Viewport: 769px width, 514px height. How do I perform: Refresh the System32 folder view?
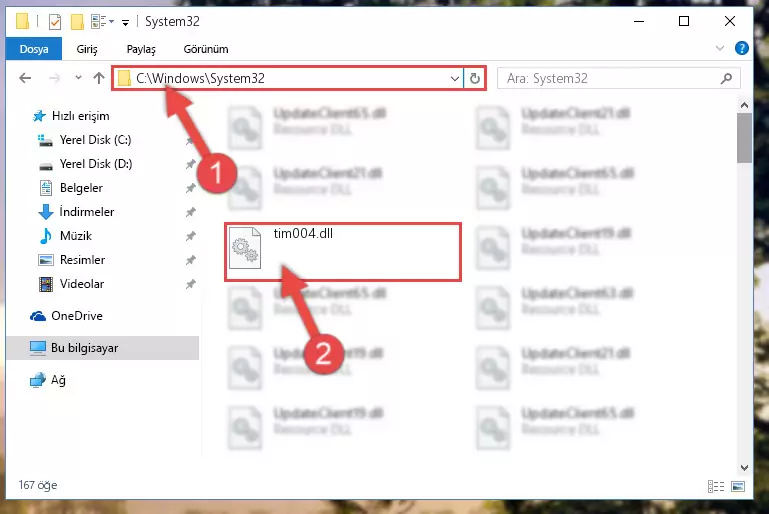pos(475,78)
